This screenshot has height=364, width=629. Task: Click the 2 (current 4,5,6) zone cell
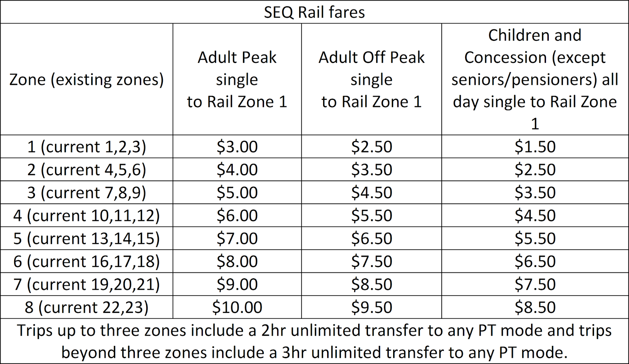86,169
